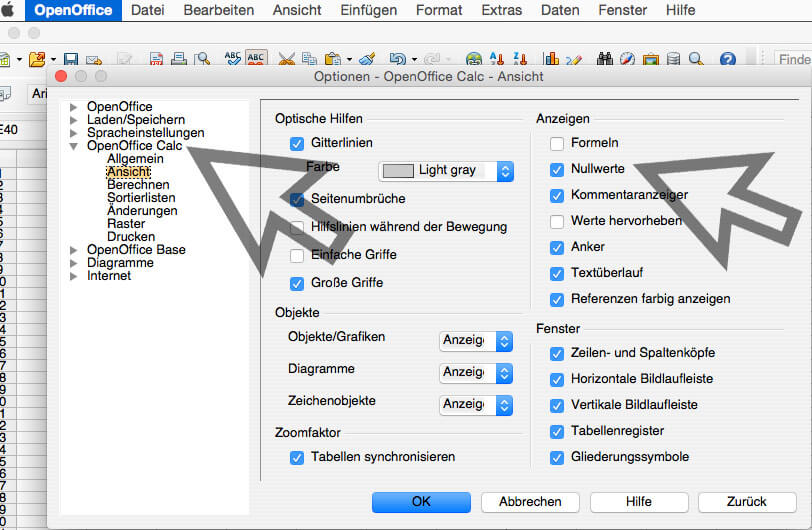Click the Zoom magnifier toolbar icon
Screen dimensions: 812x530
(x=696, y=59)
